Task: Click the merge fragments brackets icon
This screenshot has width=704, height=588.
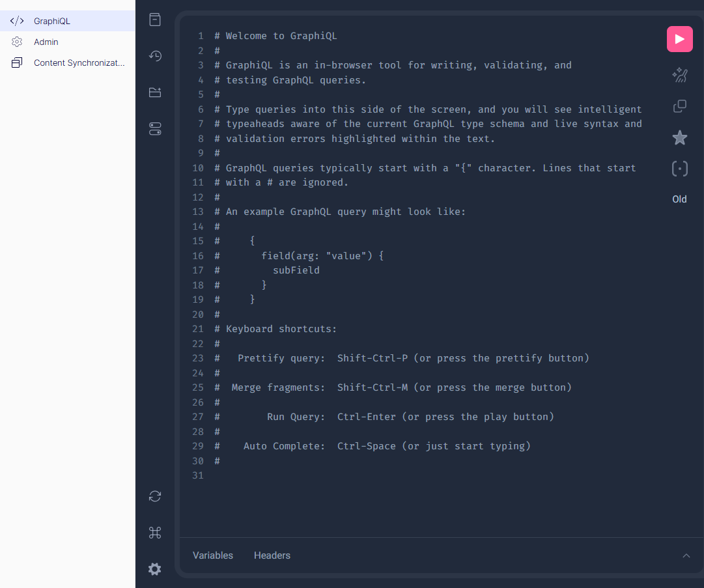Action: [679, 169]
